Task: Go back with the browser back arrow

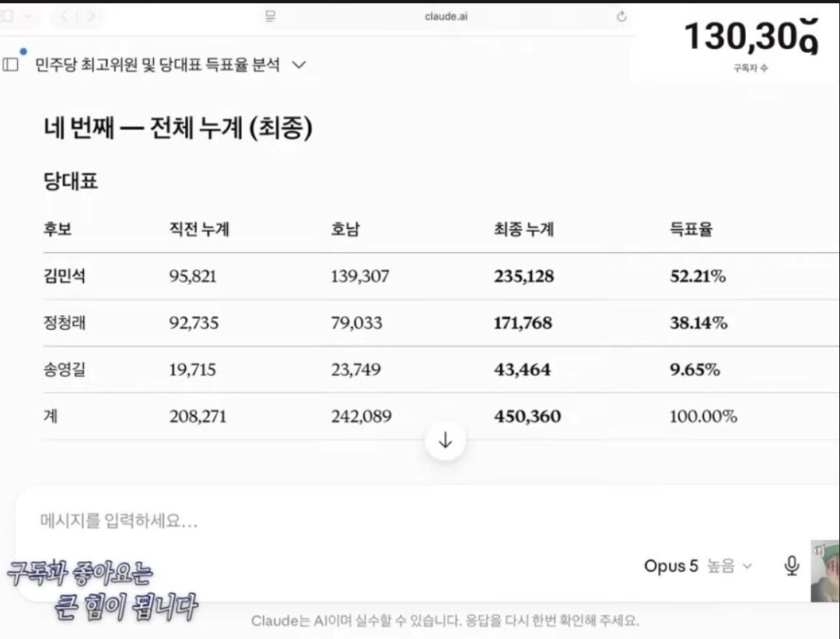Action: coord(65,16)
